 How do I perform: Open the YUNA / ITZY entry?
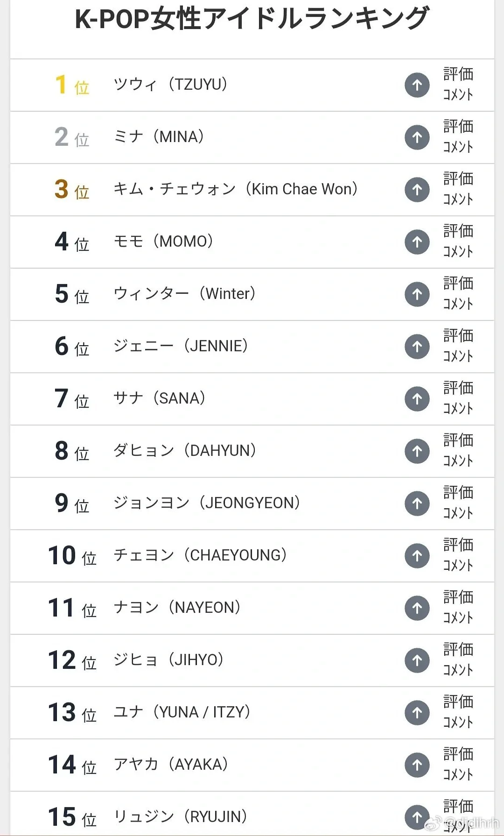click(182, 712)
